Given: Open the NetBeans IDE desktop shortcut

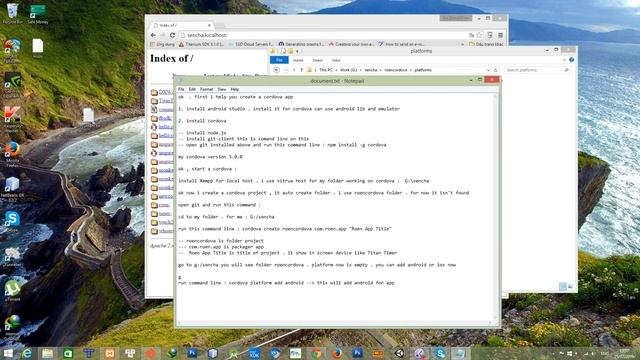Looking at the screenshot, I should pos(12,189).
